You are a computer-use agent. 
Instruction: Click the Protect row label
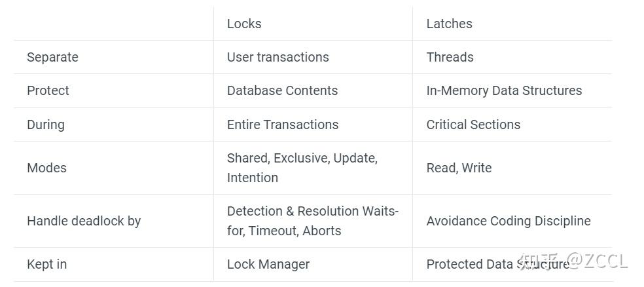(48, 90)
